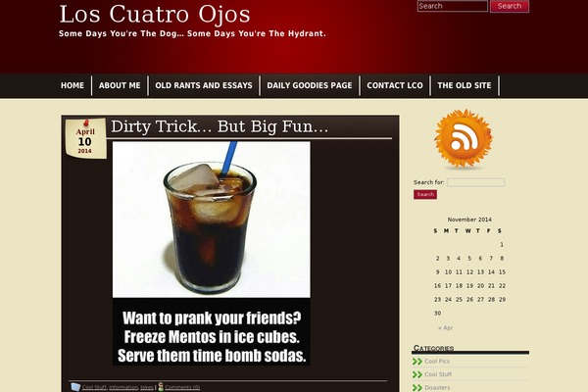Click the site tagline about the dog and hydrant
The image size is (588, 392).
click(192, 33)
